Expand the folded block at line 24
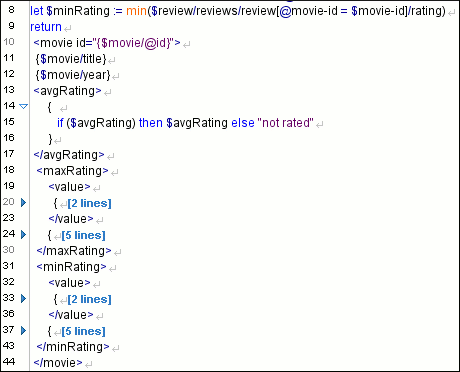 pyautogui.click(x=23, y=234)
